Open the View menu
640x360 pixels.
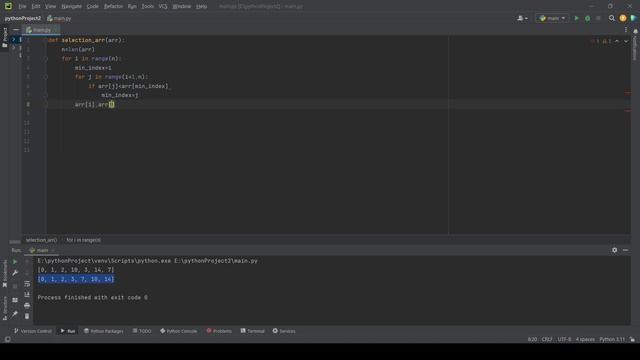point(51,7)
